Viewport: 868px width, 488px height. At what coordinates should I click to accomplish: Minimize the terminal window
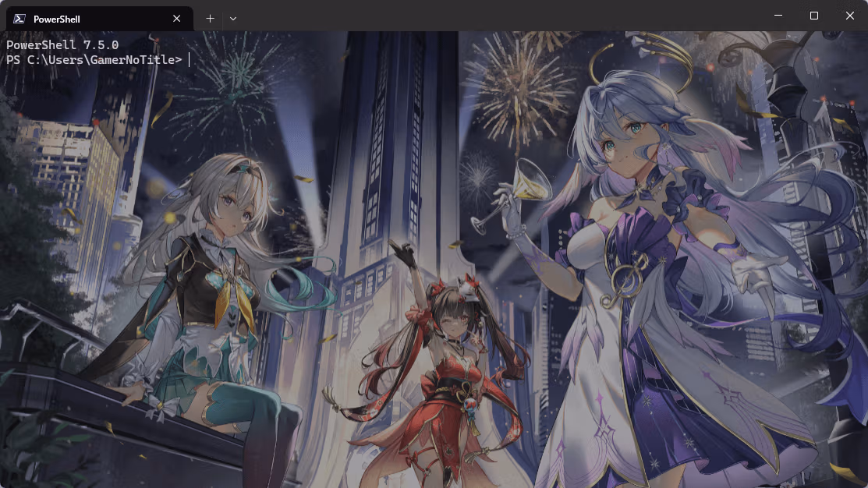click(x=778, y=16)
